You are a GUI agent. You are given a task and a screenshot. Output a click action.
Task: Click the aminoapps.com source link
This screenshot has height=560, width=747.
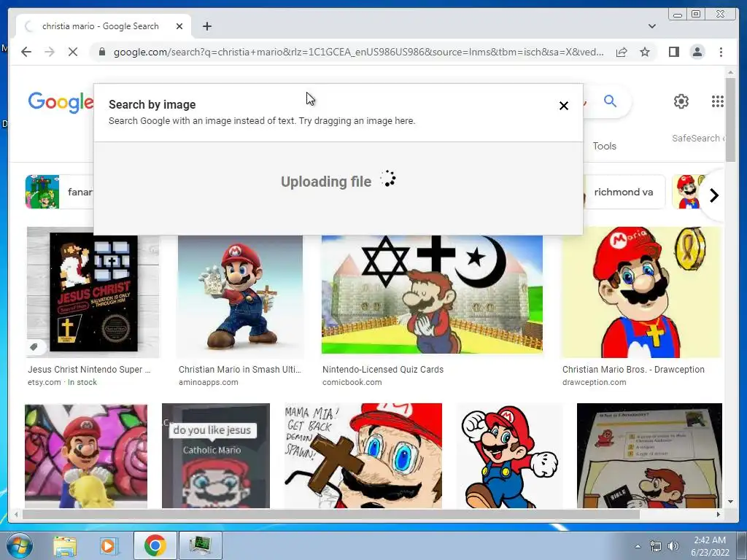(x=208, y=382)
